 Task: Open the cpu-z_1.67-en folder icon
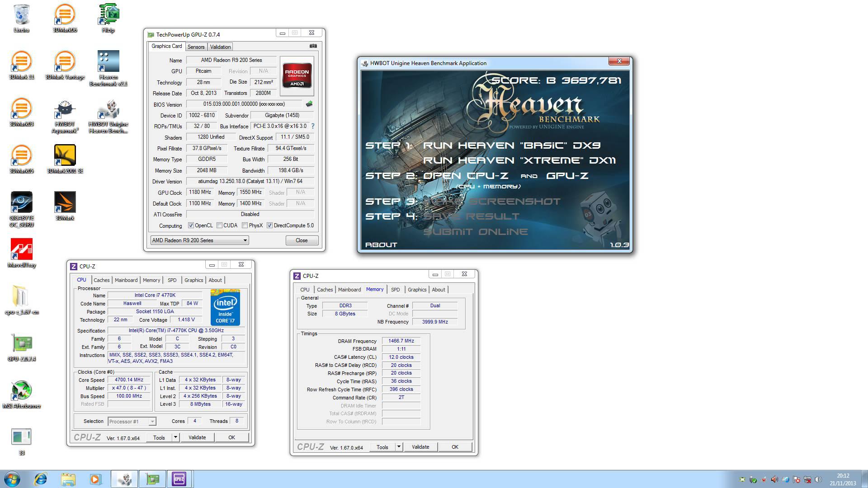(x=21, y=300)
